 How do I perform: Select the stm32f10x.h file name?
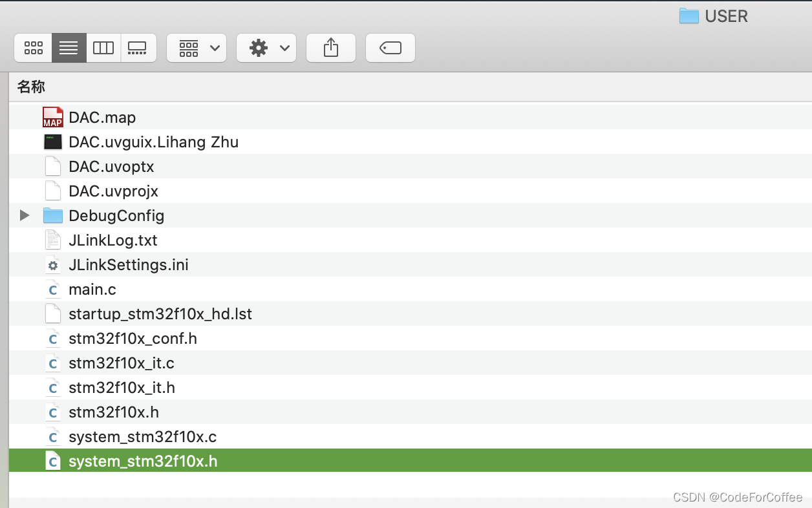point(114,412)
